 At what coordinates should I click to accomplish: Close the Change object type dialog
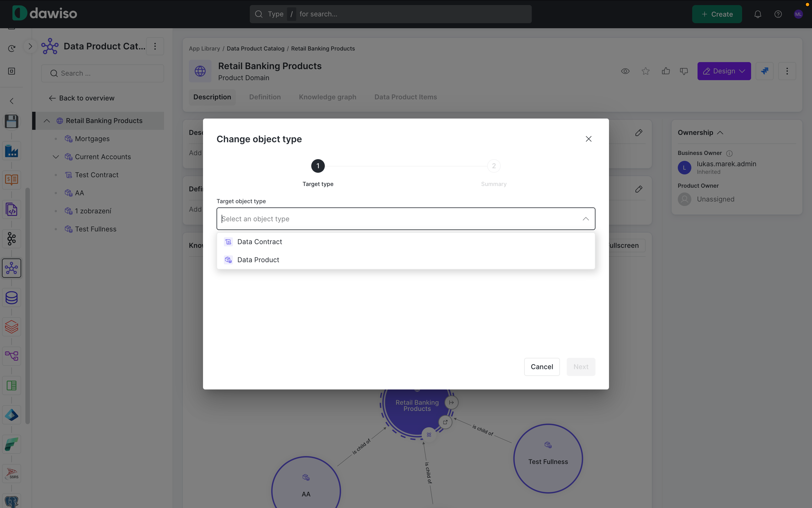point(588,139)
